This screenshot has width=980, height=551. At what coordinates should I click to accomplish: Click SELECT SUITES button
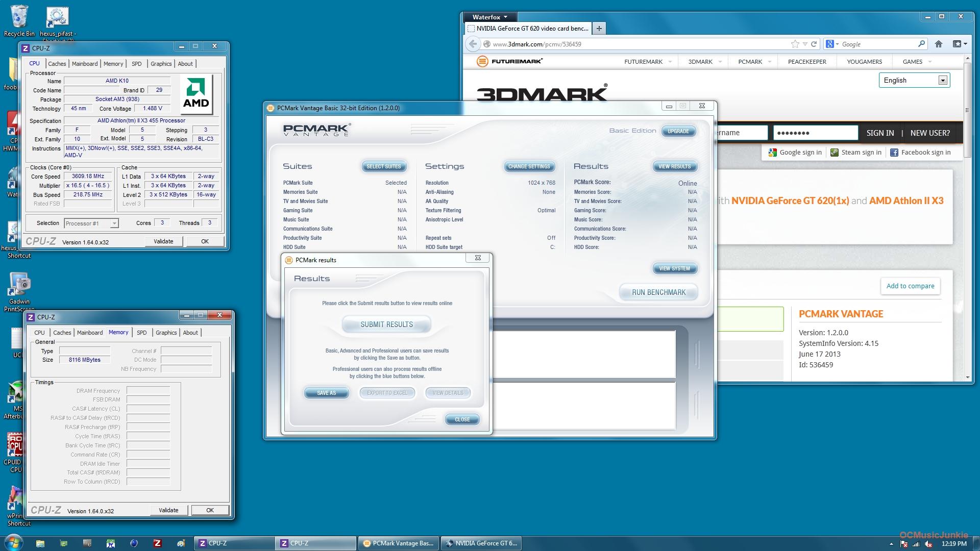(x=384, y=166)
